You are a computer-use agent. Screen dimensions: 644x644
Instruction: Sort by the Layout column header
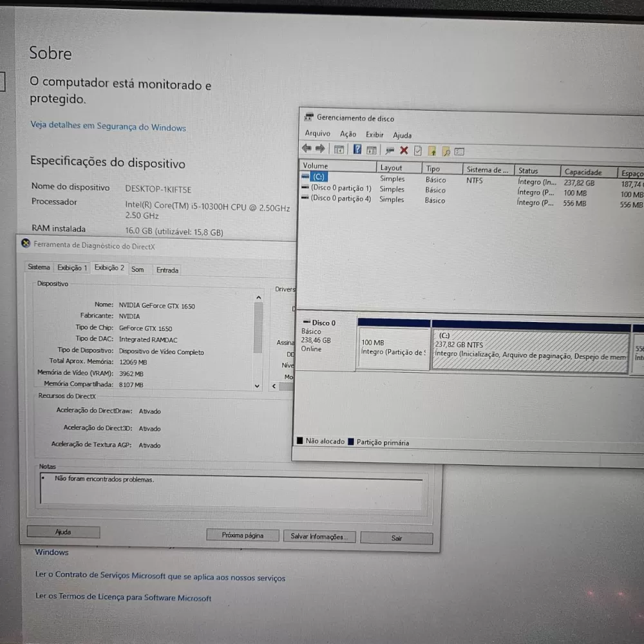pos(399,167)
